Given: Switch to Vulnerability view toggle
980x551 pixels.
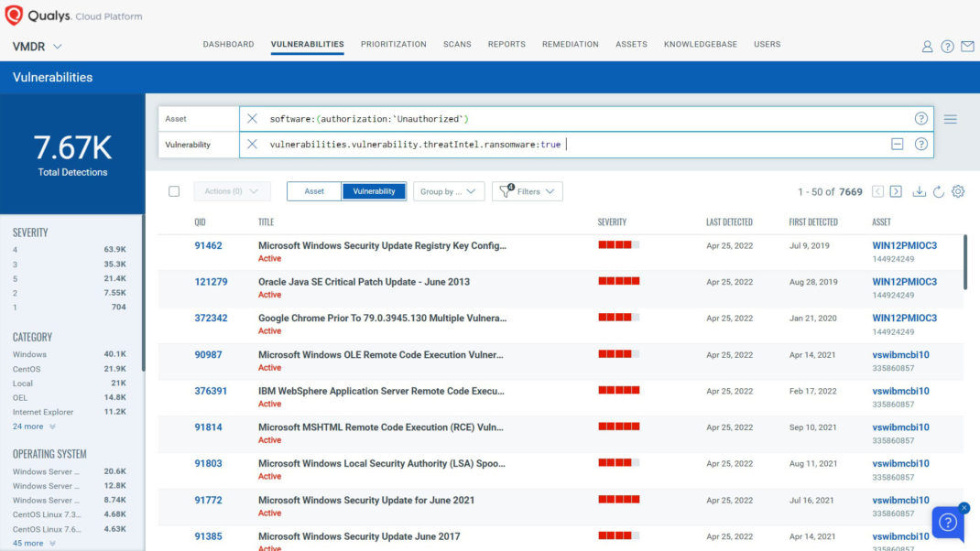Looking at the screenshot, I should pos(374,191).
